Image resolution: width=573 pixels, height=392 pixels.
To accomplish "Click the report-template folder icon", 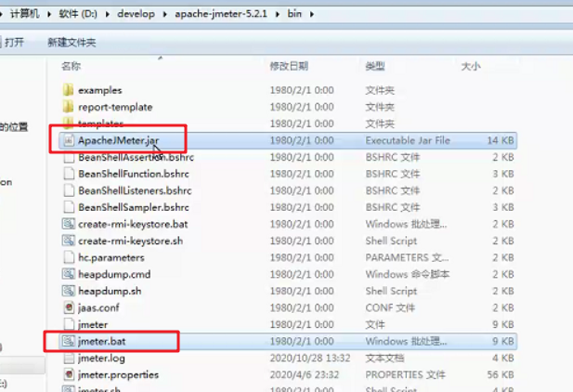I will pyautogui.click(x=68, y=107).
